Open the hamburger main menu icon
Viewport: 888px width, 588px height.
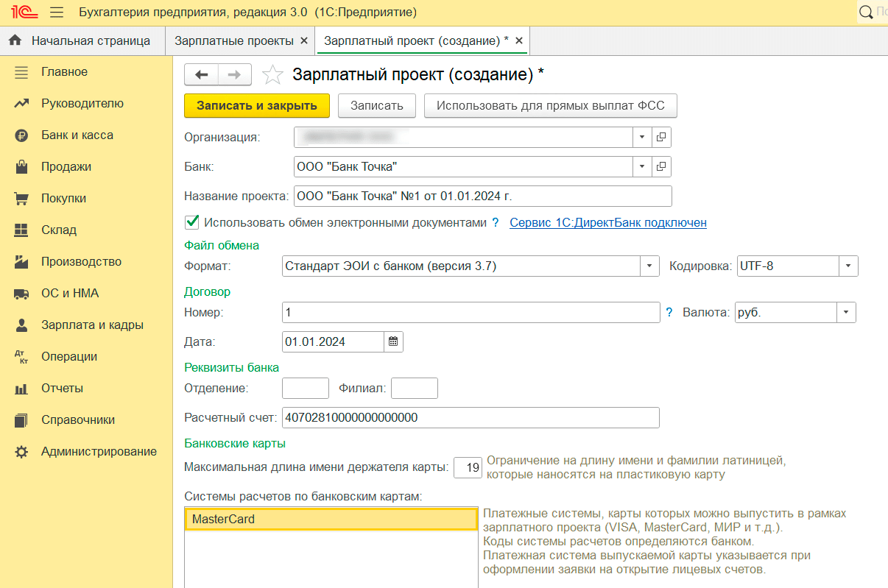tap(56, 13)
